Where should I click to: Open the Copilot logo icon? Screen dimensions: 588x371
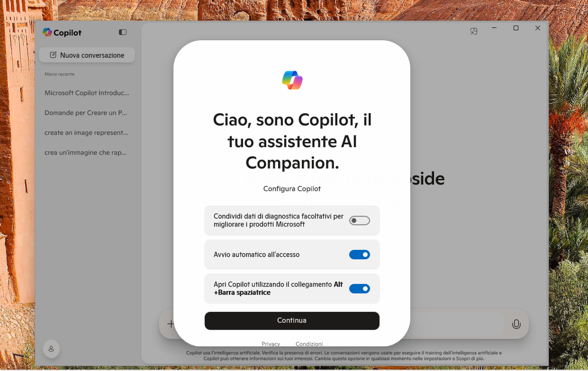pos(48,32)
